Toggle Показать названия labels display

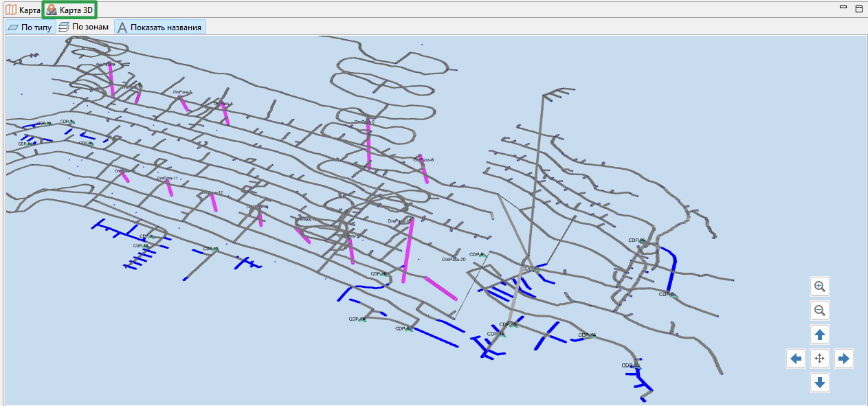coord(159,27)
